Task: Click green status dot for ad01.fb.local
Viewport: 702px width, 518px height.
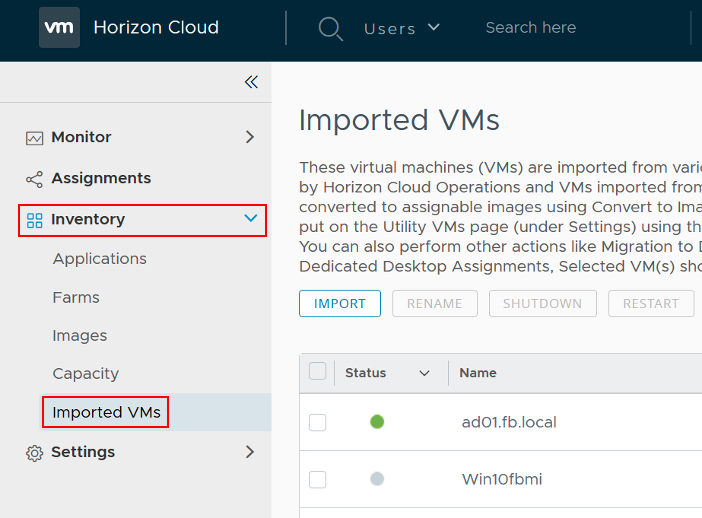Action: click(377, 422)
